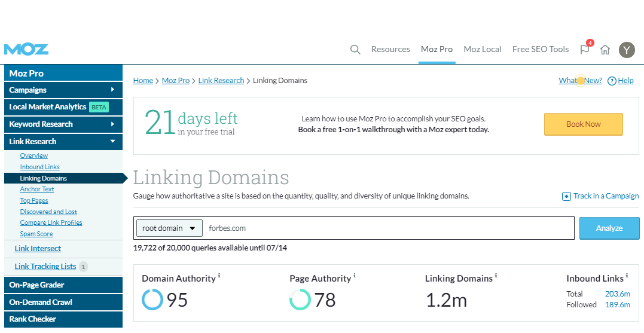Click the Page Authority info icon
Viewport: 644px width, 333px height.
355,276
